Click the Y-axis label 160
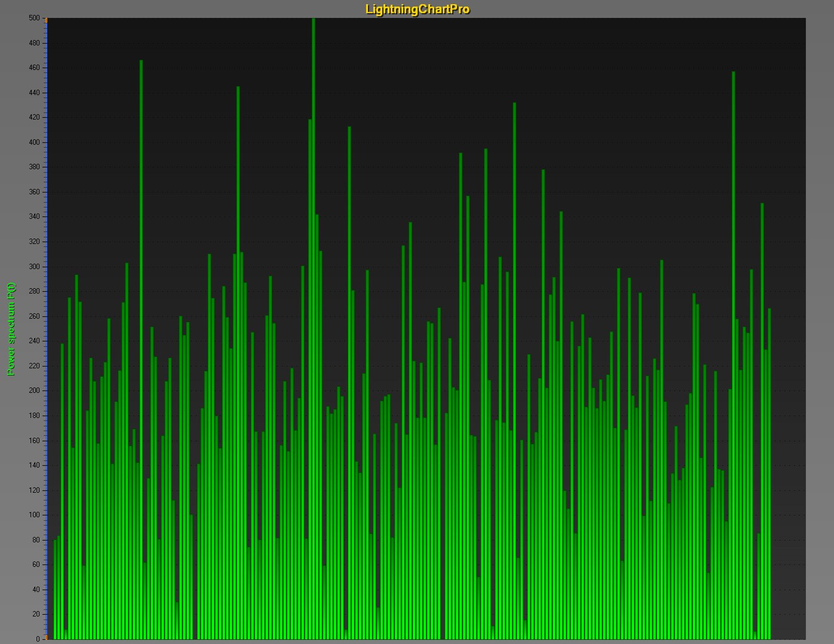Viewport: 834px width, 644px height. 34,441
